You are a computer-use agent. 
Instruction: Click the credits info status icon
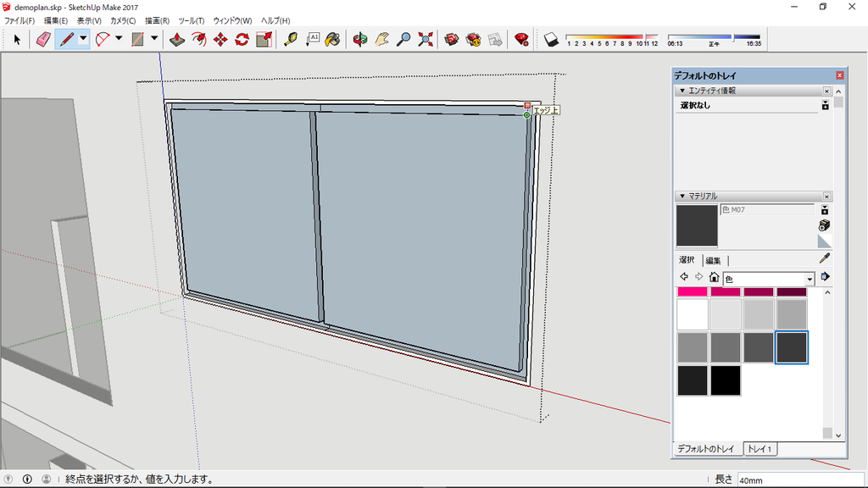pos(27,480)
